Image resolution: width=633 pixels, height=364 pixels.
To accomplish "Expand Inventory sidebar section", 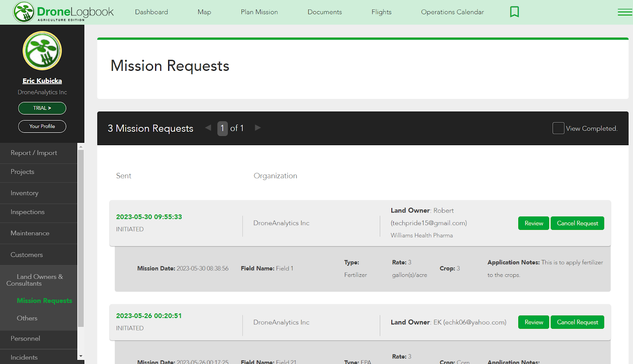I will click(39, 193).
